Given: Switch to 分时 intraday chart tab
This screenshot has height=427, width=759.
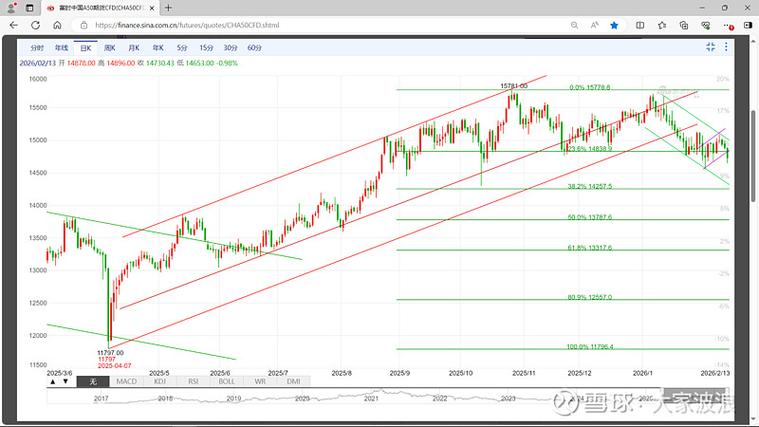Looking at the screenshot, I should (x=37, y=47).
